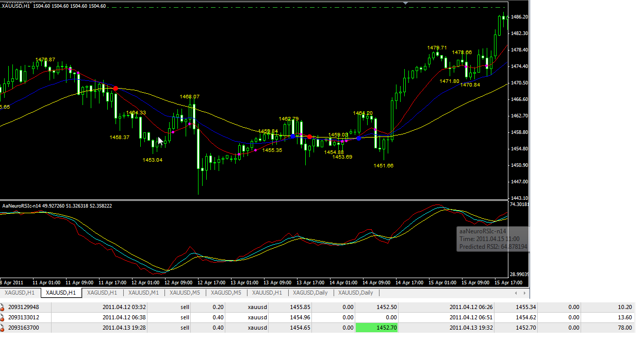This screenshot has height=342, width=644.
Task: Click open price 1455.85
Action: point(300,307)
